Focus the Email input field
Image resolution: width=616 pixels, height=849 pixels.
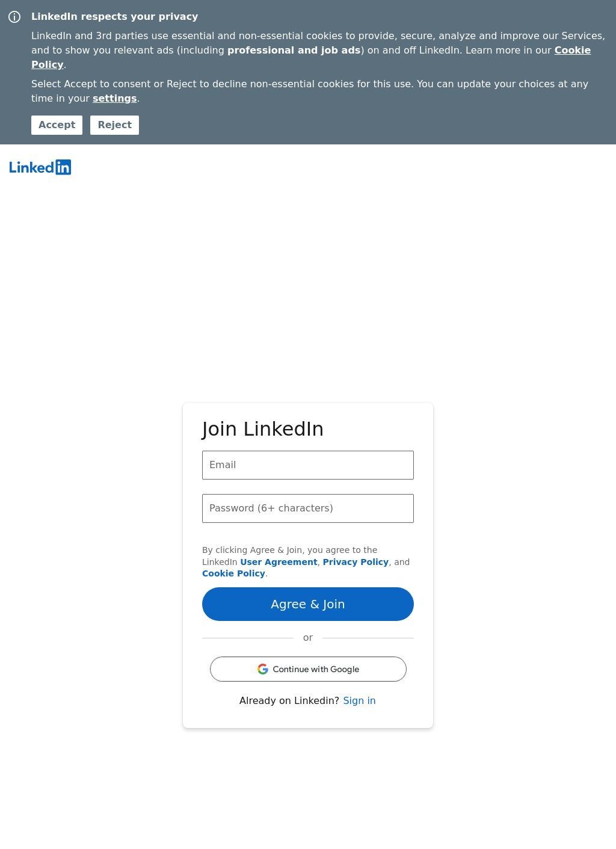tap(308, 465)
